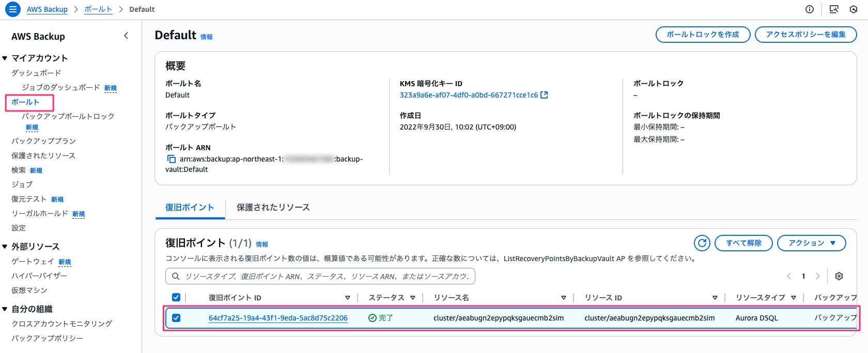The image size is (868, 353).
Task: Open the hamburger navigation menu
Action: [x=13, y=9]
